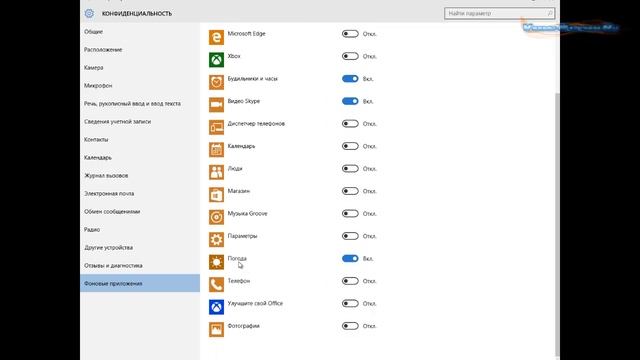
Task: Switch on Календарь app toggle
Action: point(350,146)
